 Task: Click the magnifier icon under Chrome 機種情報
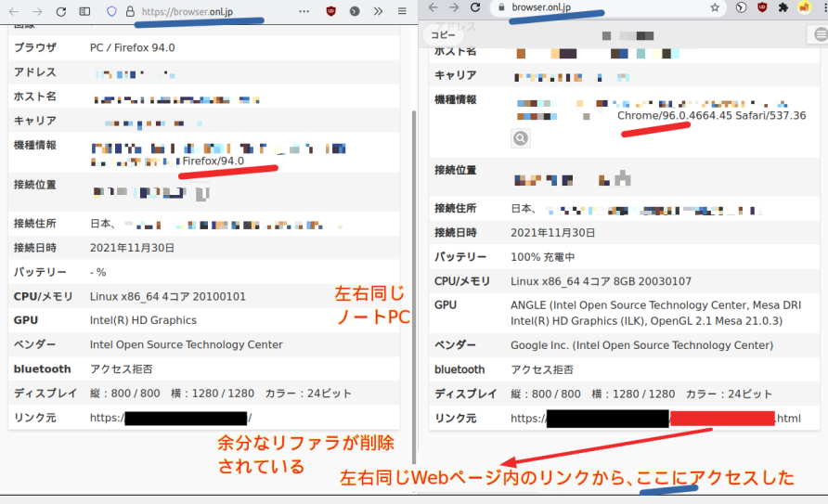pyautogui.click(x=521, y=138)
